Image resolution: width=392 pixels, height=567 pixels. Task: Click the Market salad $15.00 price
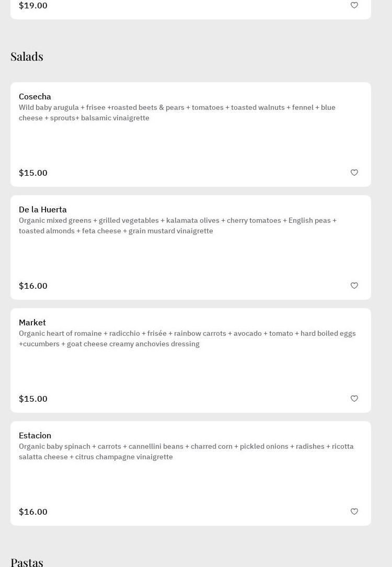[x=33, y=399]
